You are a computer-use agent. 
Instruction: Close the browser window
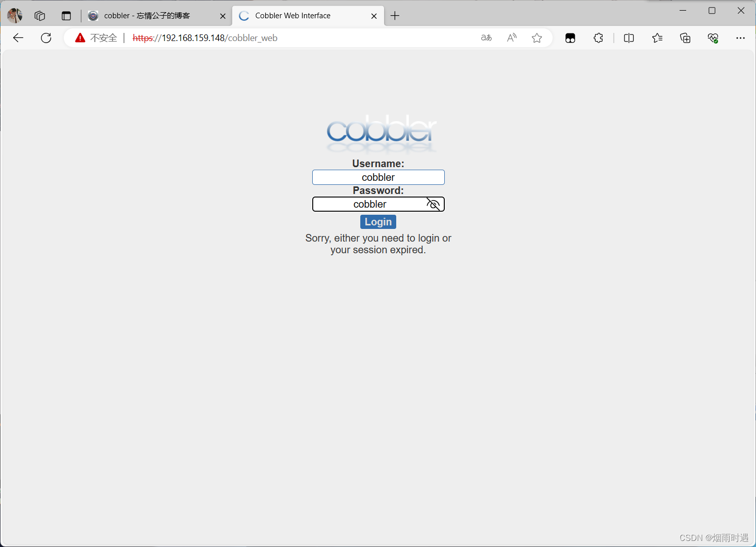741,11
